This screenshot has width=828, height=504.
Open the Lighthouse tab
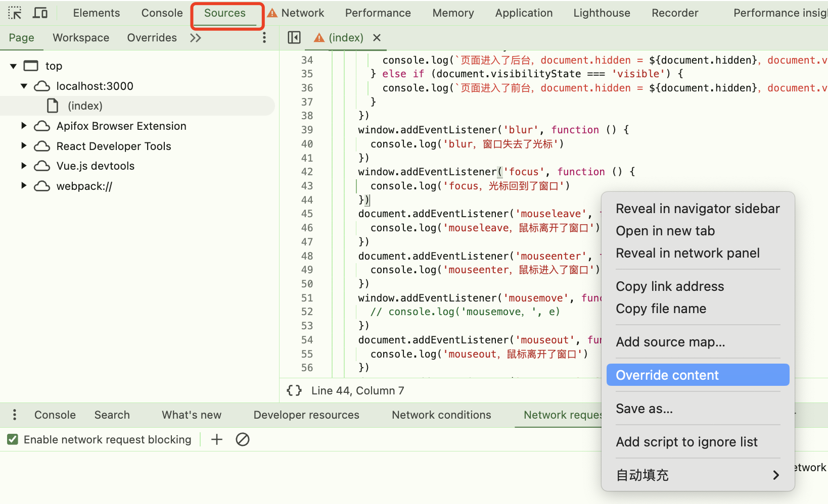602,13
